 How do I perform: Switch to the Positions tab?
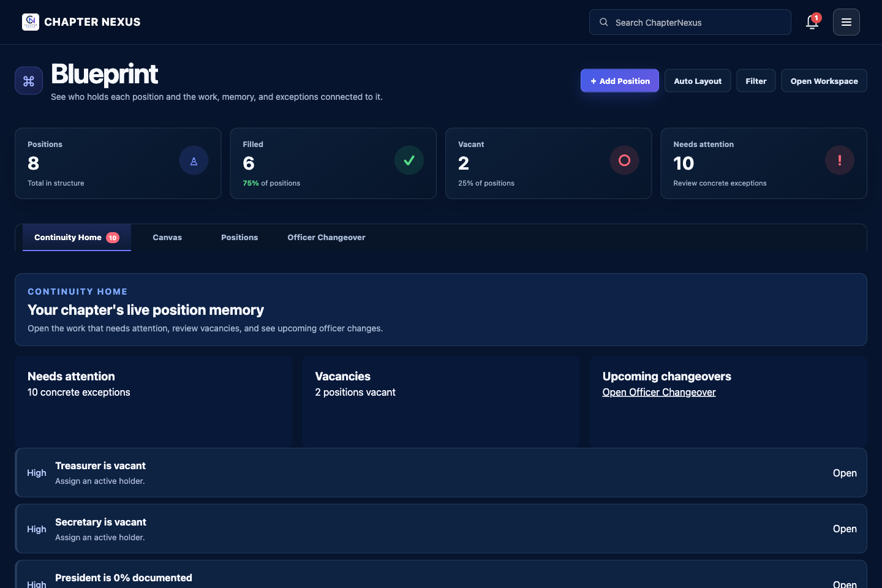coord(239,238)
